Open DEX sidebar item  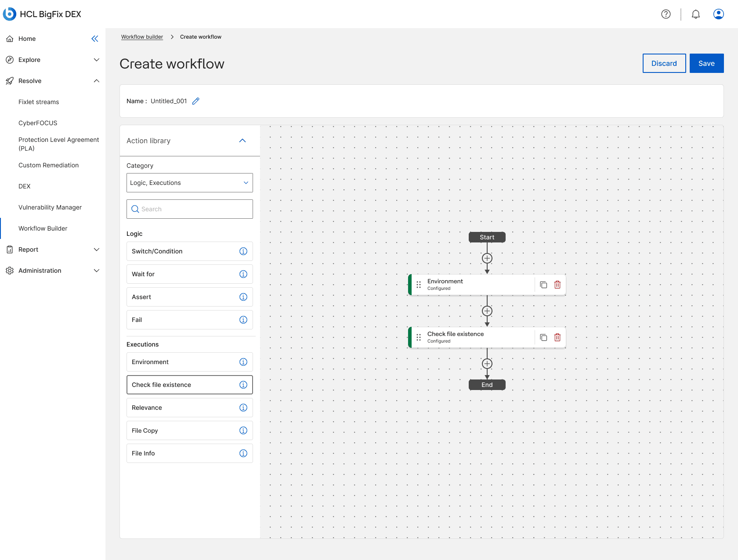point(25,186)
